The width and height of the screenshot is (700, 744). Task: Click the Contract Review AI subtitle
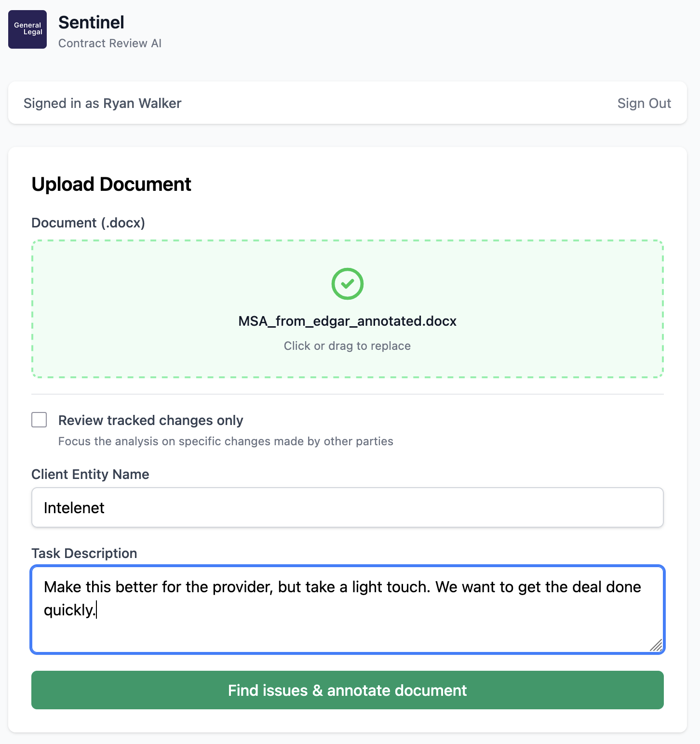110,43
